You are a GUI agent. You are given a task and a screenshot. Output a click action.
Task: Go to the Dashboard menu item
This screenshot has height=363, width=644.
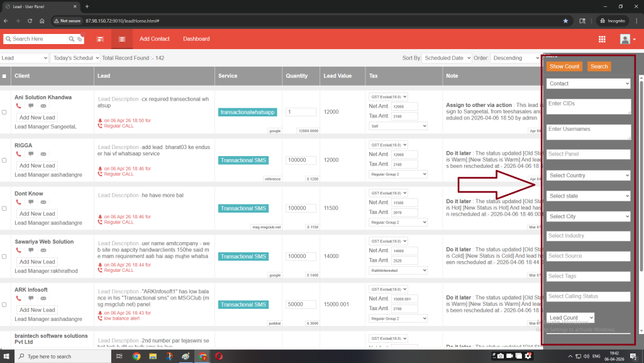196,39
